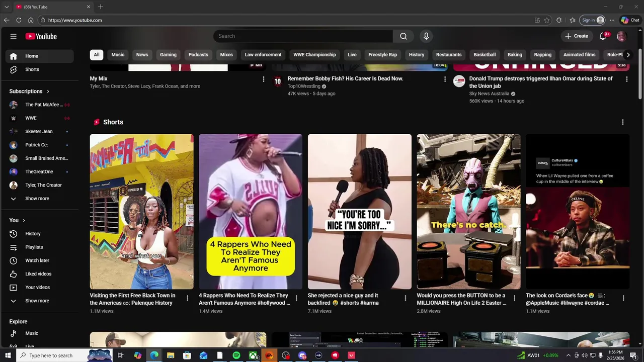
Task: Open the account avatar menu
Action: pos(622,36)
